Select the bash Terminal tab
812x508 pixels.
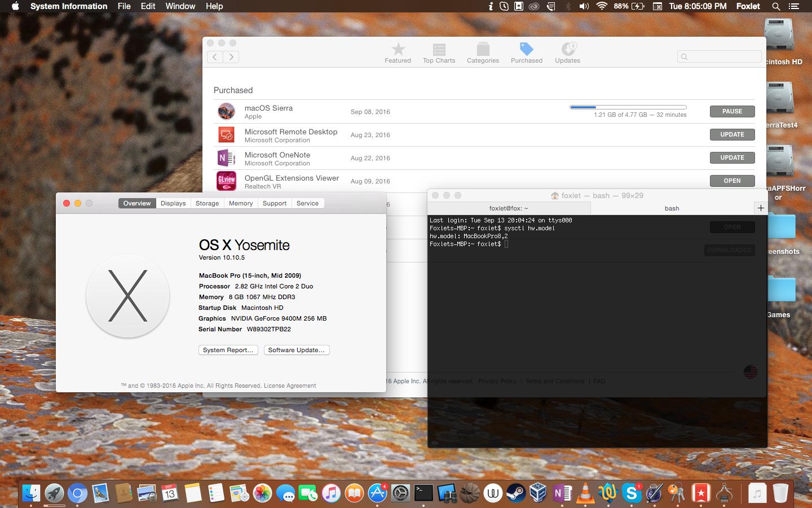coord(672,208)
